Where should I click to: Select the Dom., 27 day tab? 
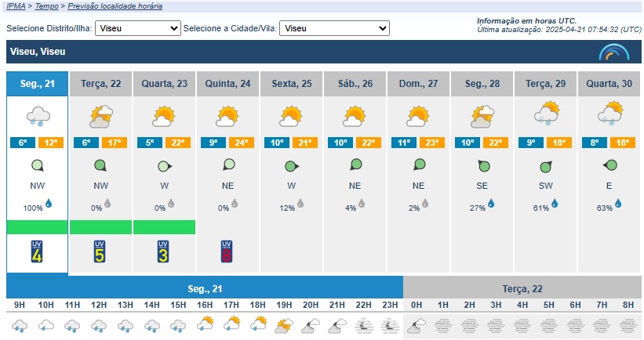(419, 84)
